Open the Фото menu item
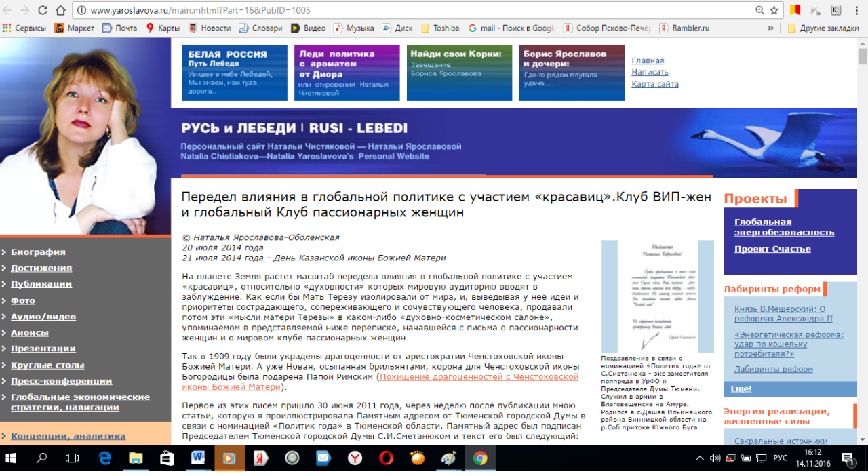The width and height of the screenshot is (868, 476). point(23,300)
